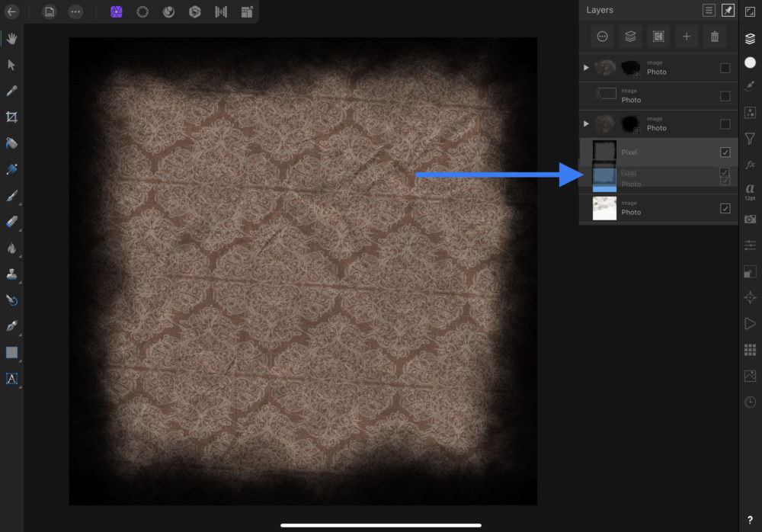Select the Selection Brush tool
The image size is (762, 532).
coord(11,169)
